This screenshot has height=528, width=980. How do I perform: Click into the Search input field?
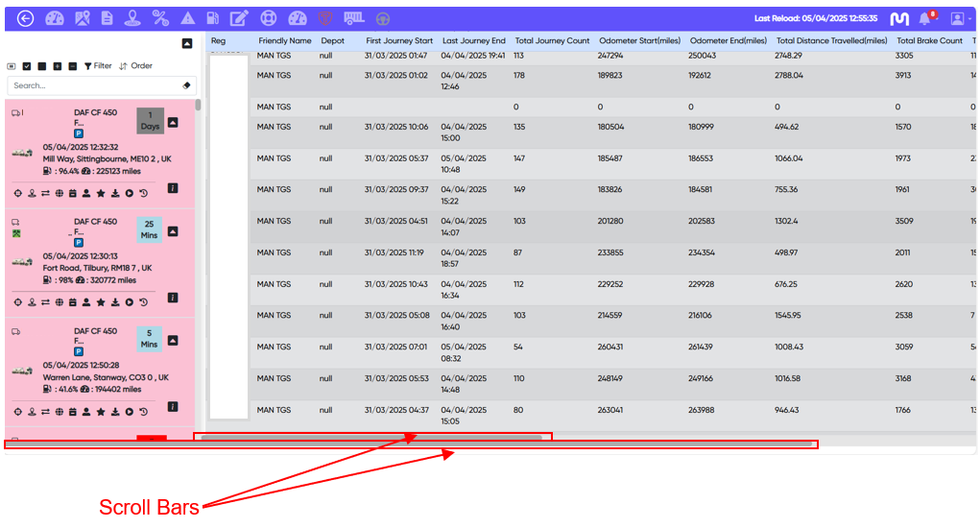point(91,85)
